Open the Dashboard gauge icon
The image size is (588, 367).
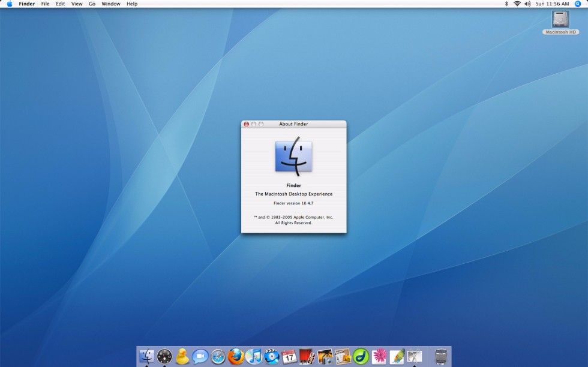tap(164, 357)
